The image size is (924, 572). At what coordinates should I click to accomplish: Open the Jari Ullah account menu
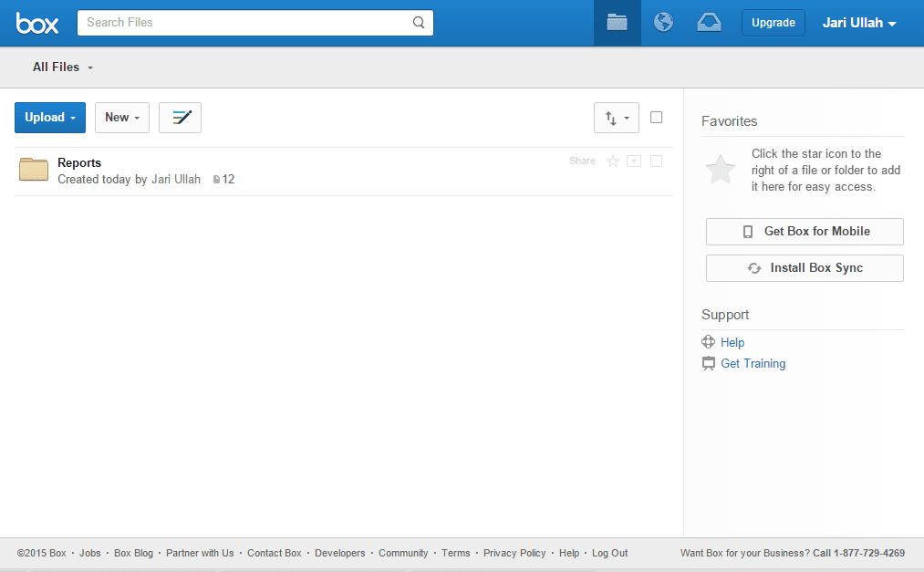859,23
